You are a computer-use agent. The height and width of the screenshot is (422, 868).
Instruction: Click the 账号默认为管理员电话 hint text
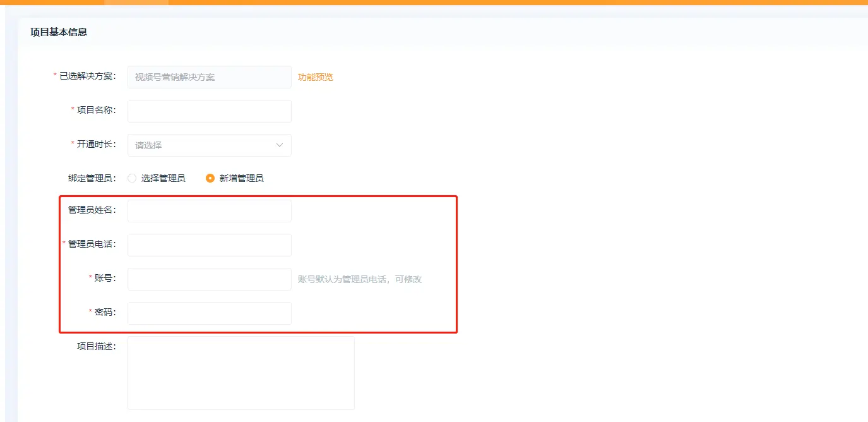[x=359, y=279]
